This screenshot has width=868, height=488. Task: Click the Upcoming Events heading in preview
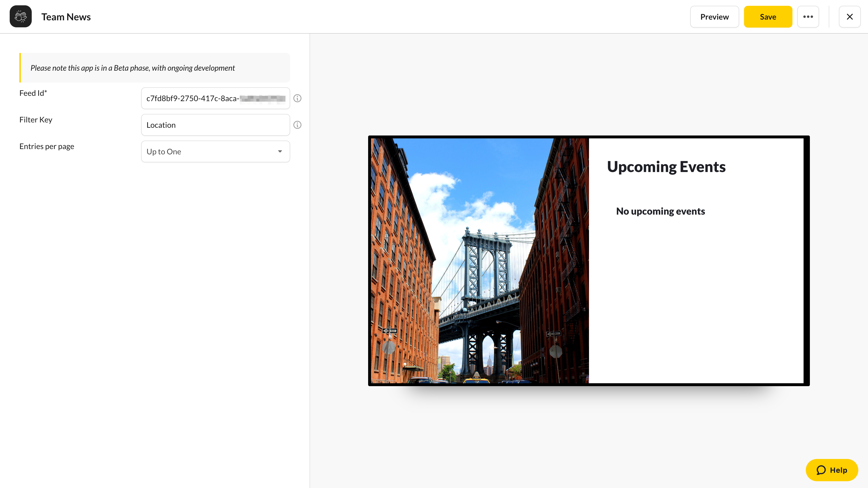click(x=666, y=167)
